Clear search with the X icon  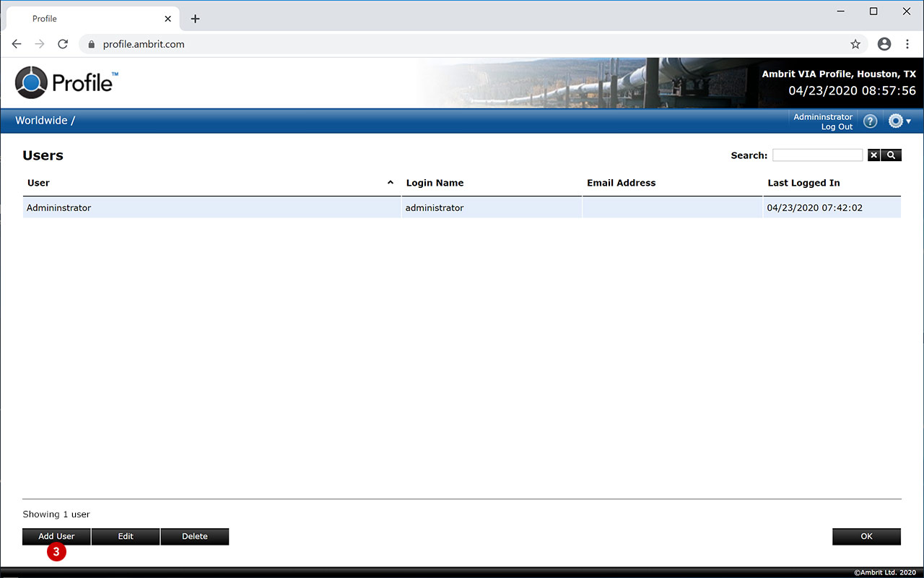[873, 155]
